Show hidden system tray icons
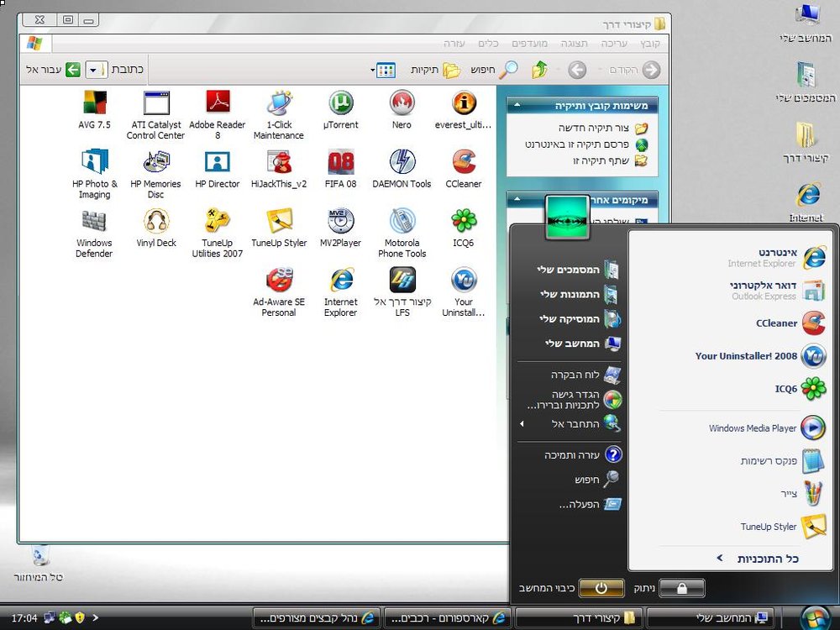Image resolution: width=840 pixels, height=630 pixels. pos(96,617)
